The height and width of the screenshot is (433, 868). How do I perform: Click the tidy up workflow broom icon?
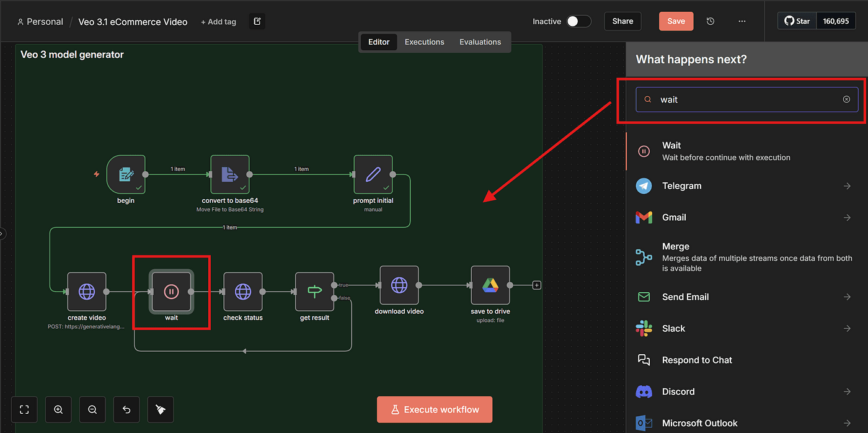click(161, 409)
